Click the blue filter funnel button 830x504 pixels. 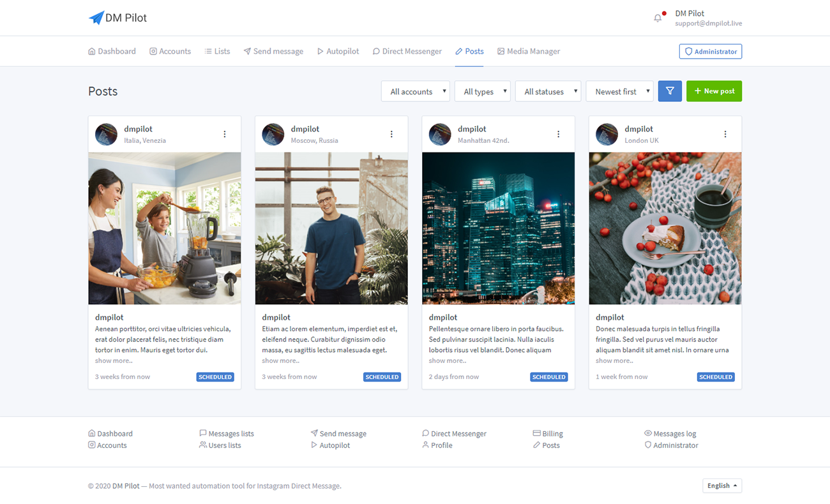(670, 91)
